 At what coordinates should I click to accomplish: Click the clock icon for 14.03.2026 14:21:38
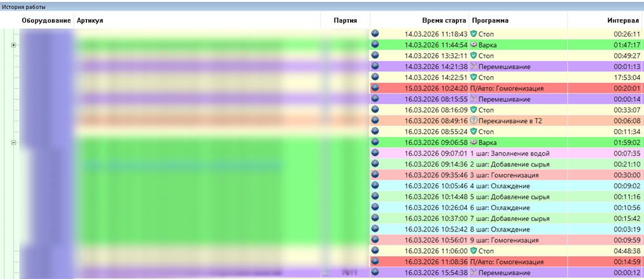[375, 67]
